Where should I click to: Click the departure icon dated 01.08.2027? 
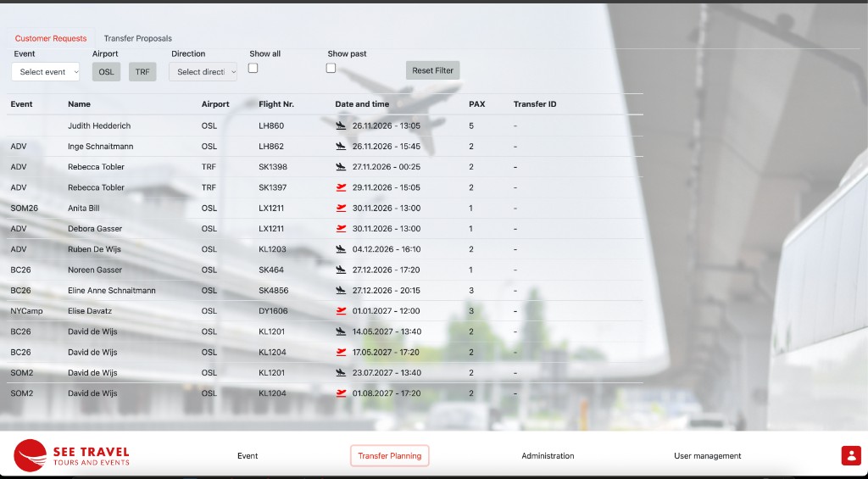point(341,393)
